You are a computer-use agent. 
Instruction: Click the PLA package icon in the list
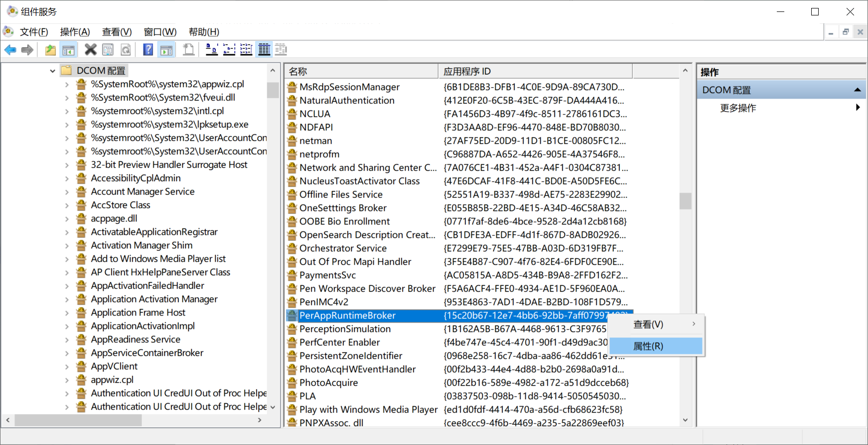(x=292, y=396)
